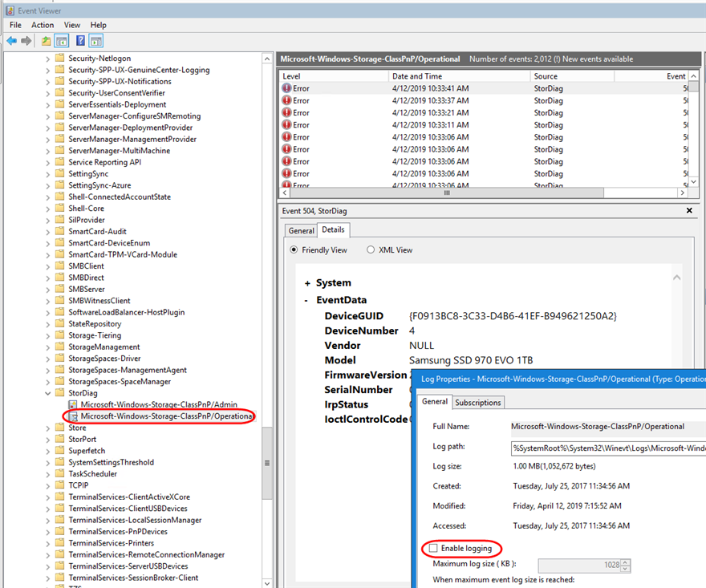Screen dimensions: 706x588
Task: Click the error icon of the 10:33:21 AM event
Action: [287, 112]
